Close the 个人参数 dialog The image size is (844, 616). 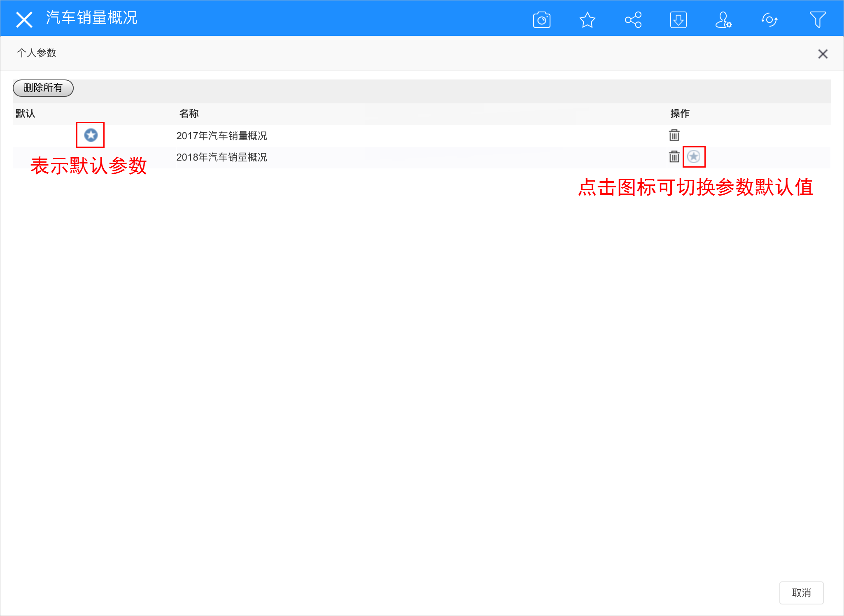click(823, 54)
